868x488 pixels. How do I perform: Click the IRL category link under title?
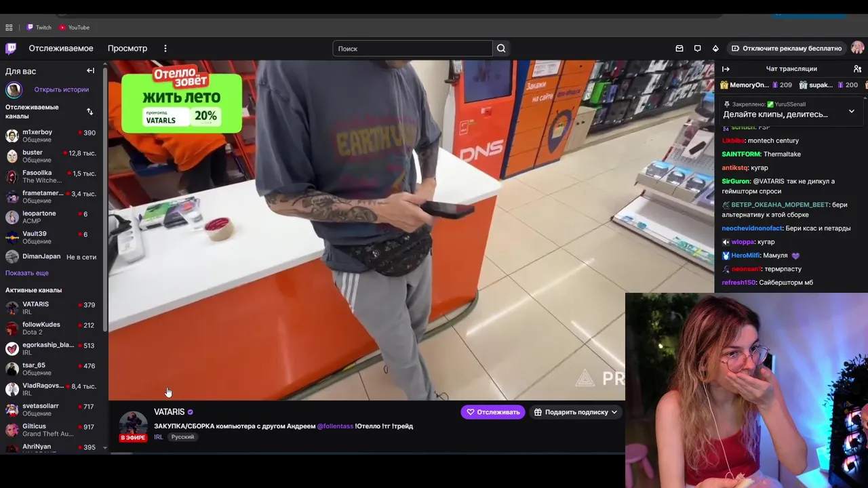pyautogui.click(x=158, y=437)
